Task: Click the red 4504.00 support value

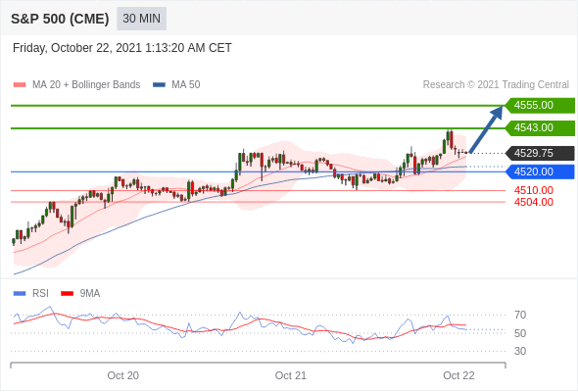Action: pos(534,202)
